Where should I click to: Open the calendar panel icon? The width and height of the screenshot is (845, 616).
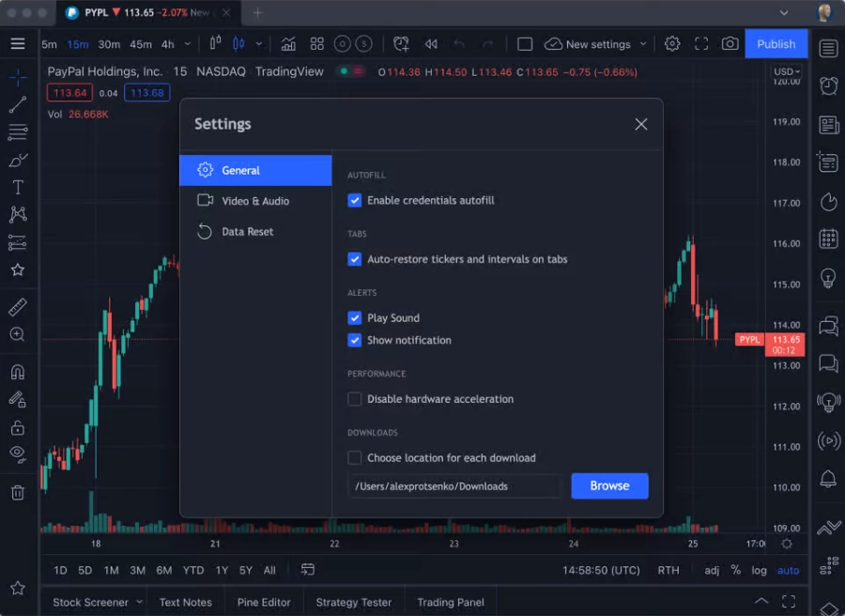828,239
